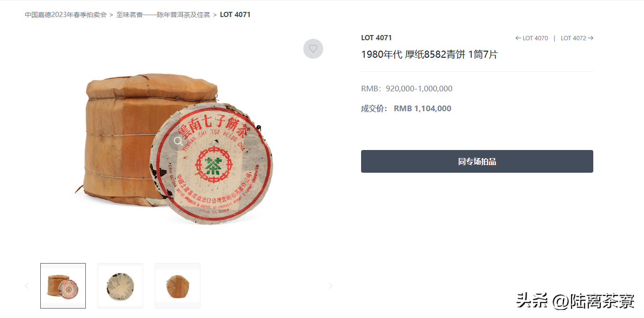This screenshot has height=318, width=644.
Task: Click the magnifier zoom icon on photo
Action: tap(178, 141)
